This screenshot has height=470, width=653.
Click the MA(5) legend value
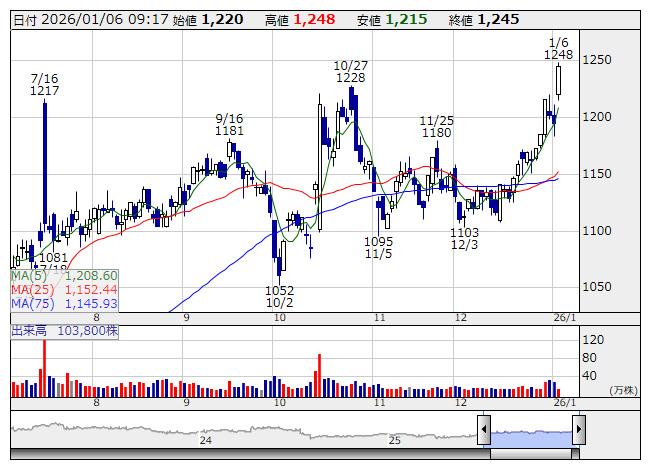(x=92, y=275)
